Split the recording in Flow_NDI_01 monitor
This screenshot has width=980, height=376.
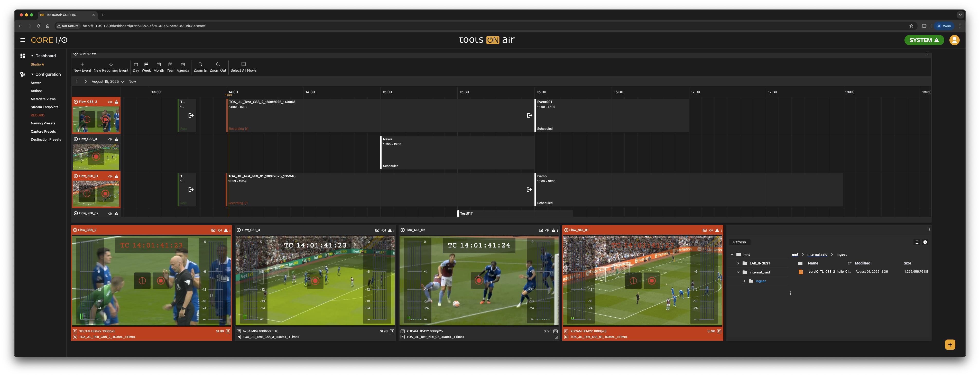click(633, 281)
